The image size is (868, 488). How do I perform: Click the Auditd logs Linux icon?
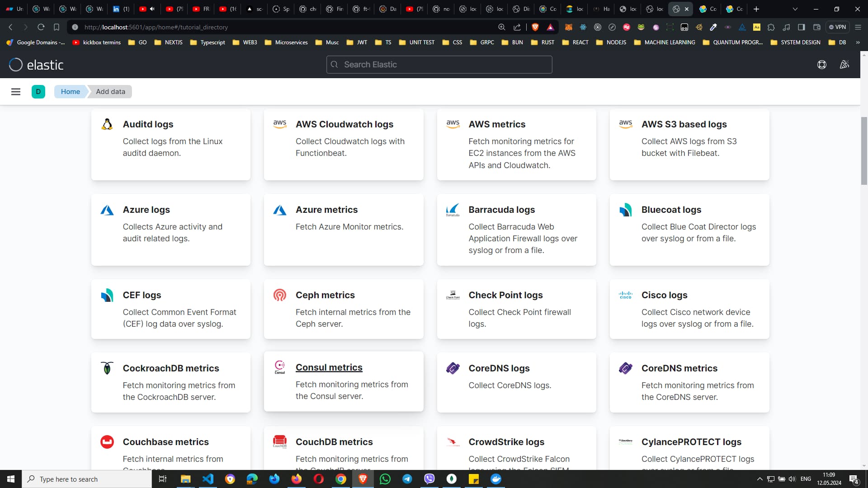(x=107, y=124)
